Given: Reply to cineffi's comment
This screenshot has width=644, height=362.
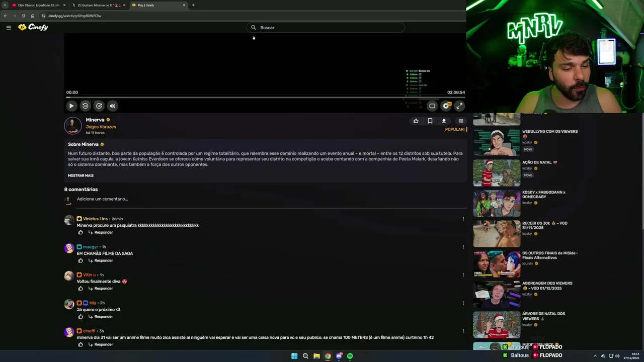Looking at the screenshot, I should (101, 344).
